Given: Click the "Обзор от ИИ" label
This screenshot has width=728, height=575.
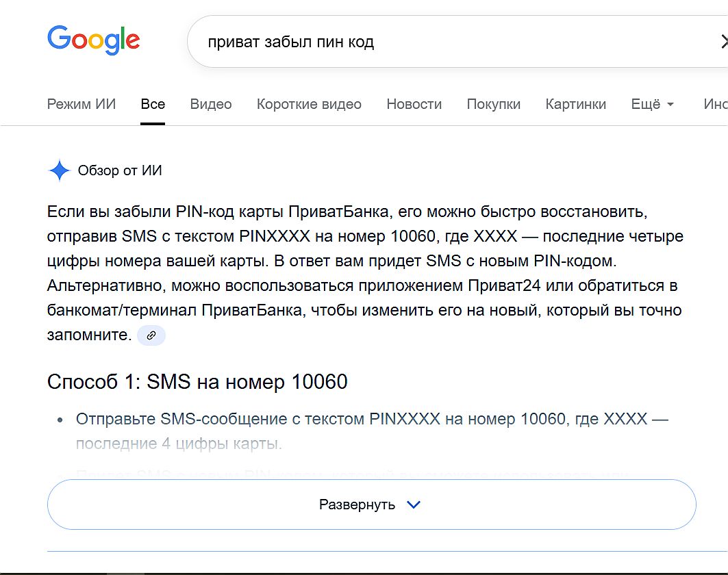Looking at the screenshot, I should coord(120,170).
